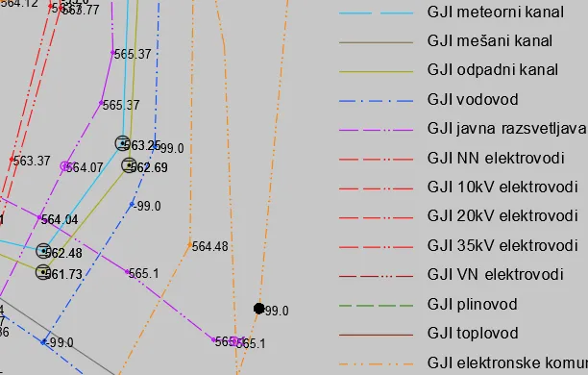588x375 pixels.
Task: Click the dark red line sample for VN elektrovodi
Action: click(376, 276)
